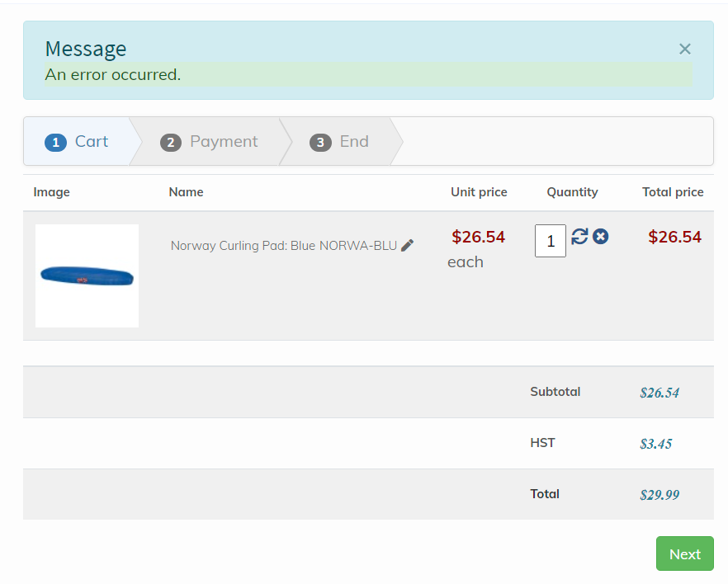Click the "An error occurred." message text
This screenshot has width=728, height=584.
113,75
